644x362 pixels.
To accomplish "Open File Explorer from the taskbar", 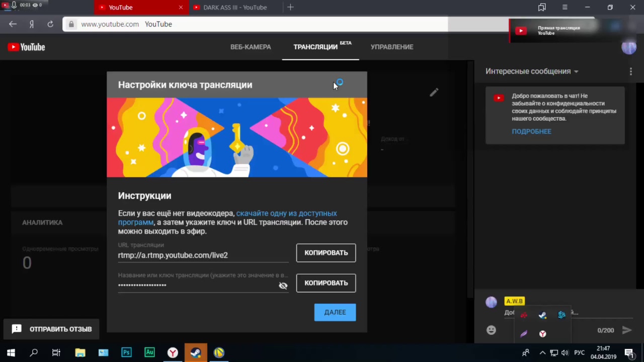I will click(x=80, y=352).
